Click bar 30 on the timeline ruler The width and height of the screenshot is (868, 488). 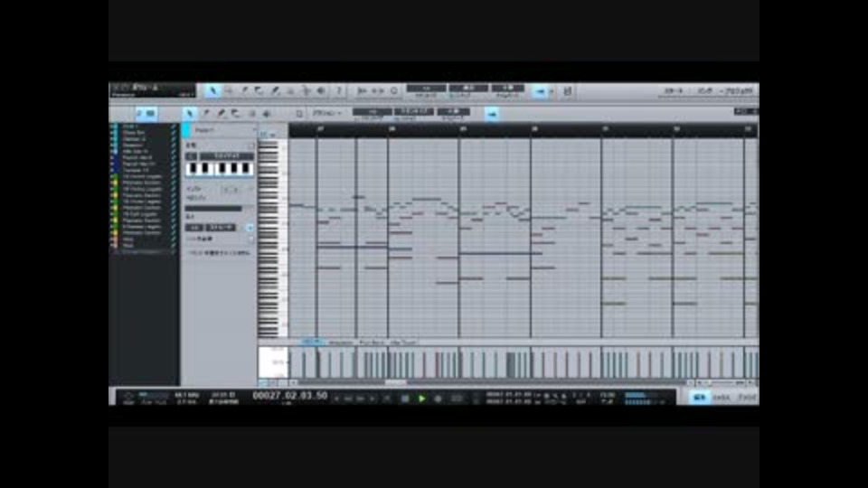534,129
